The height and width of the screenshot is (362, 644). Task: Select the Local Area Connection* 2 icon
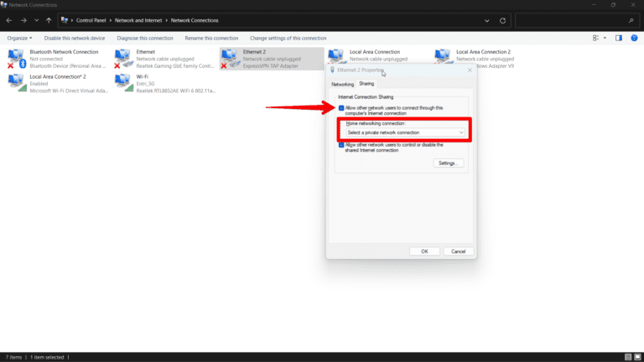pyautogui.click(x=17, y=83)
